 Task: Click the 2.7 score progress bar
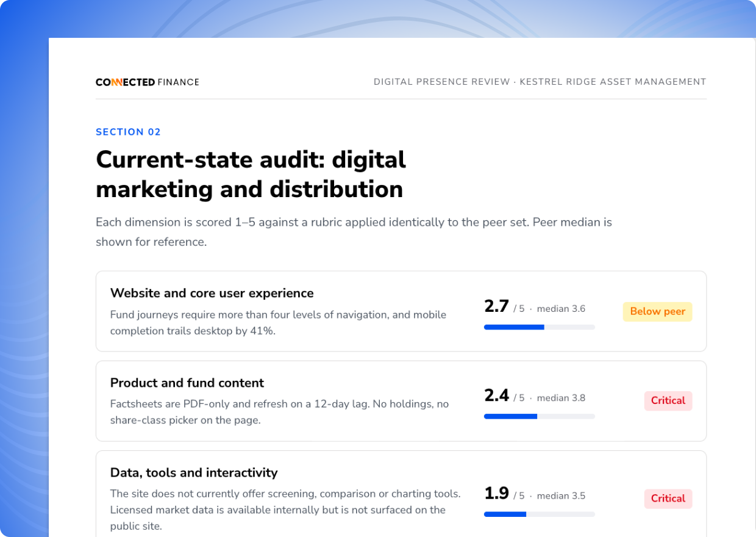pos(539,327)
